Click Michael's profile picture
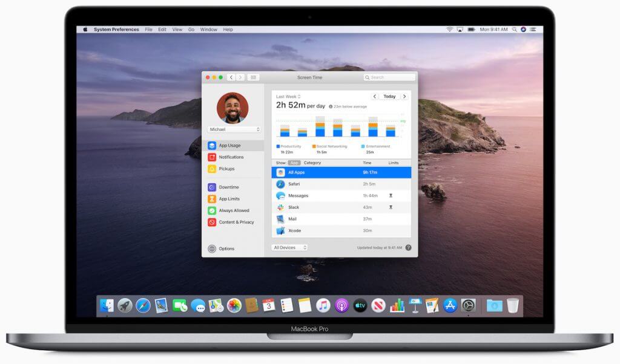 pos(232,108)
